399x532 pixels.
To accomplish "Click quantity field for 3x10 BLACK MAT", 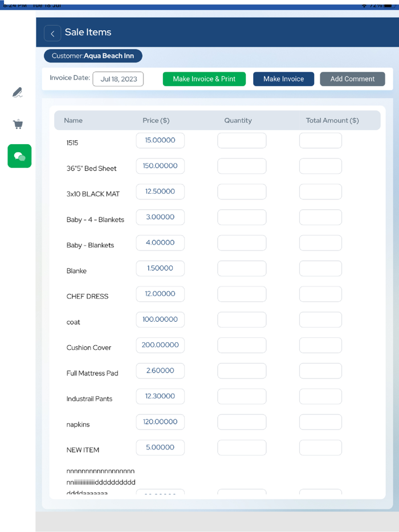I will click(x=242, y=192).
